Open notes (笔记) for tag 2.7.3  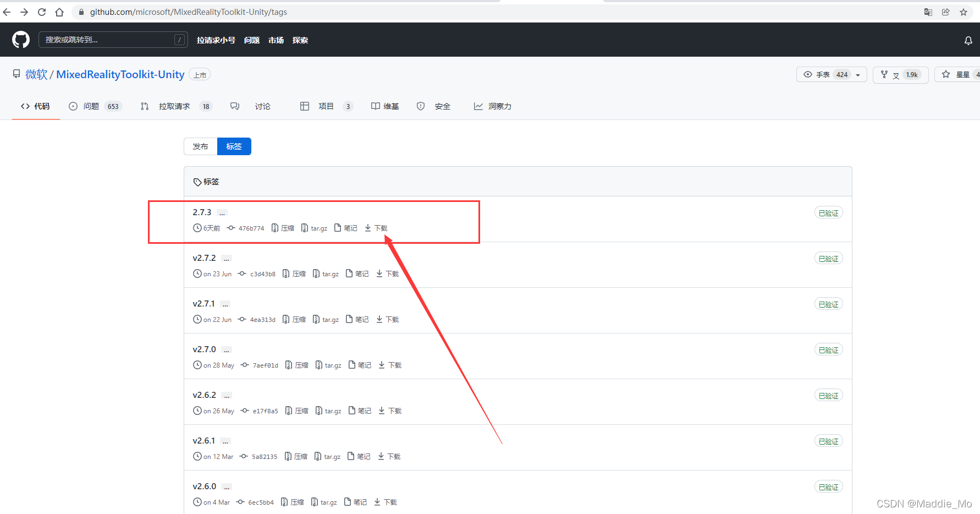click(346, 228)
